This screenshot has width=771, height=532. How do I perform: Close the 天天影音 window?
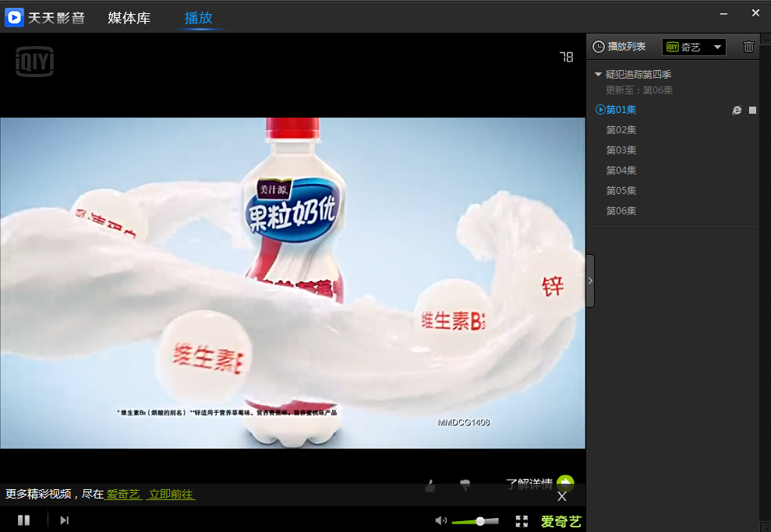click(755, 12)
